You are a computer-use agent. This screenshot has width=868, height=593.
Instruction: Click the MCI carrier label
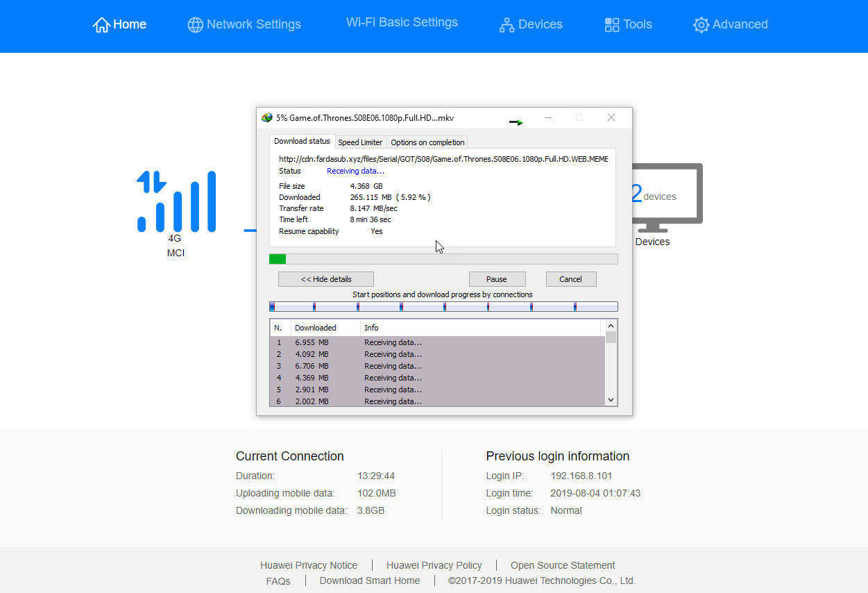click(x=176, y=253)
